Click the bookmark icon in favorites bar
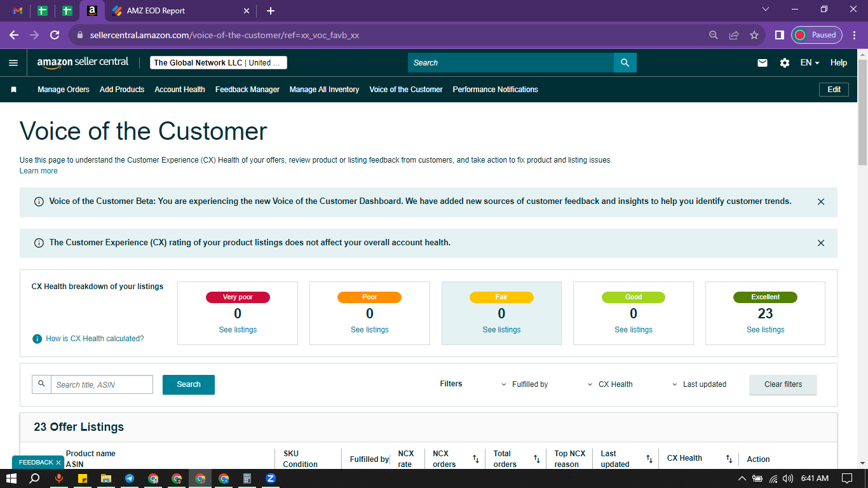Viewport: 868px width, 488px height. [13, 90]
